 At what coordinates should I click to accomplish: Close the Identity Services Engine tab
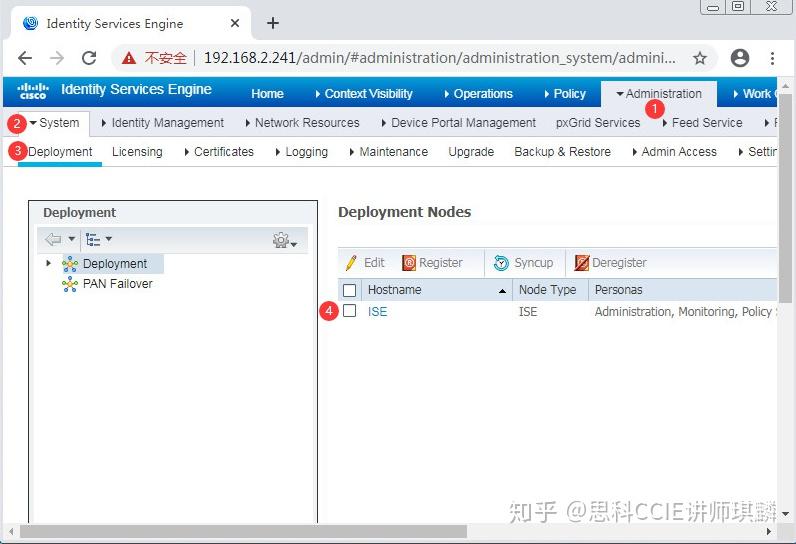click(x=235, y=23)
